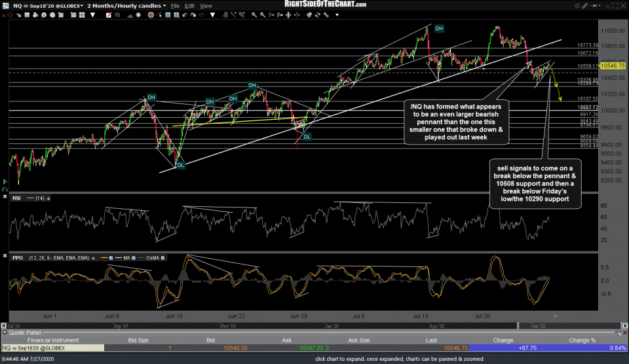Screen dimensions: 629x364
Task: Click the chain link icon in title bar
Action: click(x=585, y=6)
